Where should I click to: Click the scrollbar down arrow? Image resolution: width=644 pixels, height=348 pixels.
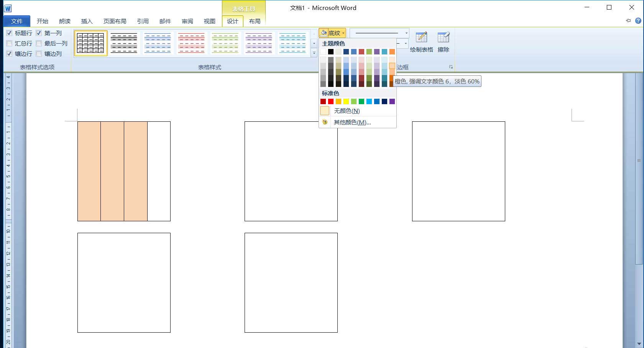639,344
